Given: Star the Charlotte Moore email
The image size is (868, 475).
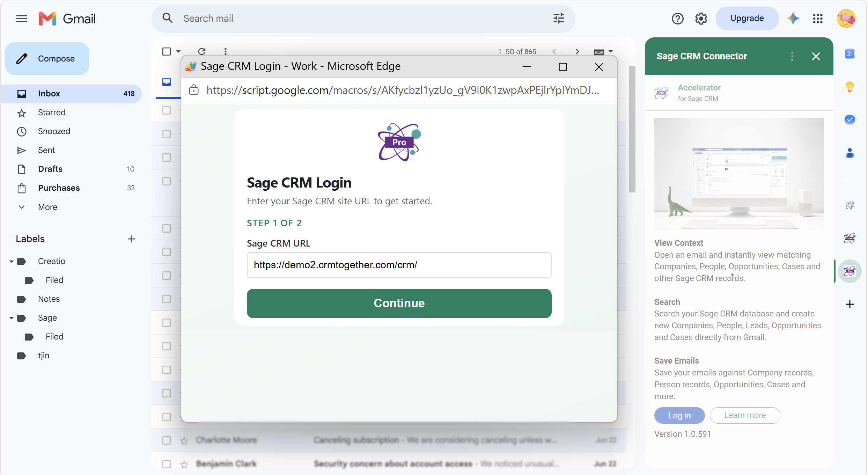Looking at the screenshot, I should point(184,440).
